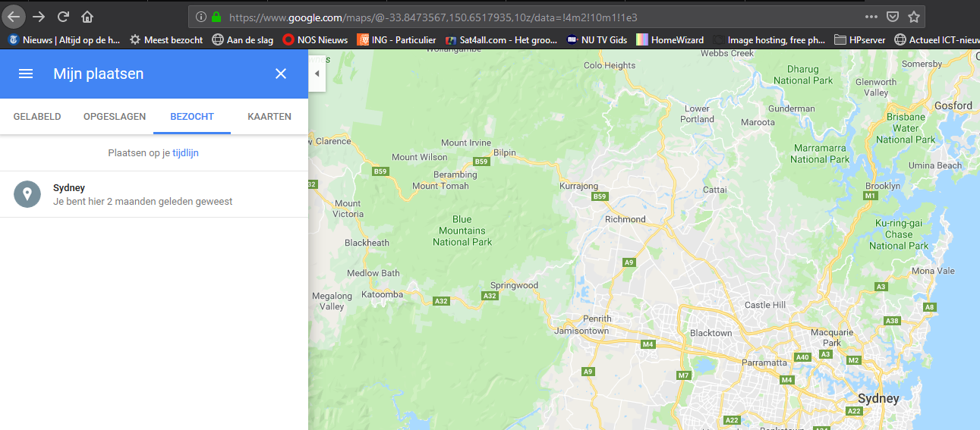980x430 pixels.
Task: Open the HomeWizard bookmark
Action: tap(670, 40)
